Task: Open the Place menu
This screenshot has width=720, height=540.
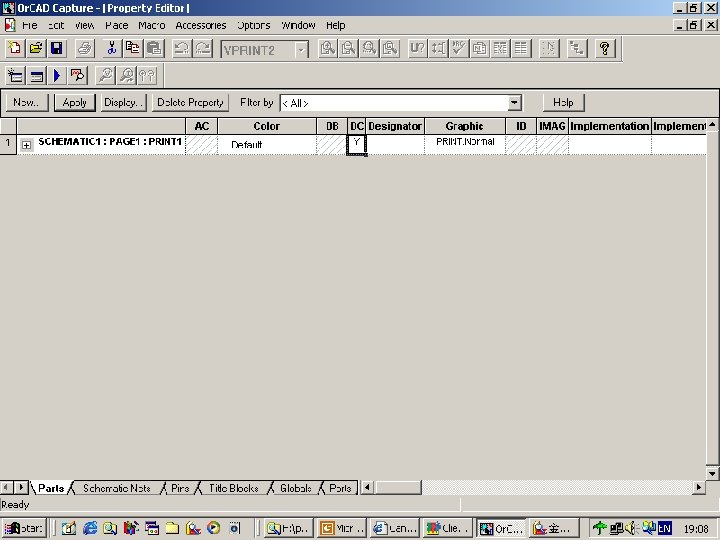Action: tap(117, 25)
